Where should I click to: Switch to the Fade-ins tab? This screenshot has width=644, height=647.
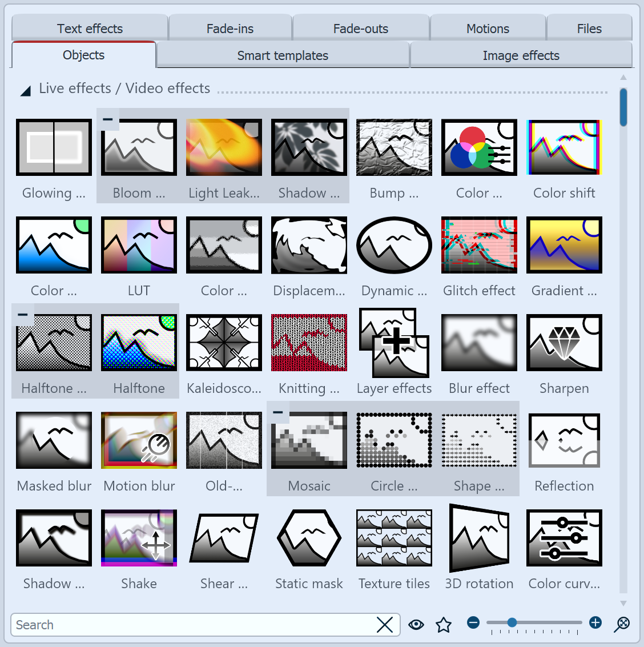point(230,28)
